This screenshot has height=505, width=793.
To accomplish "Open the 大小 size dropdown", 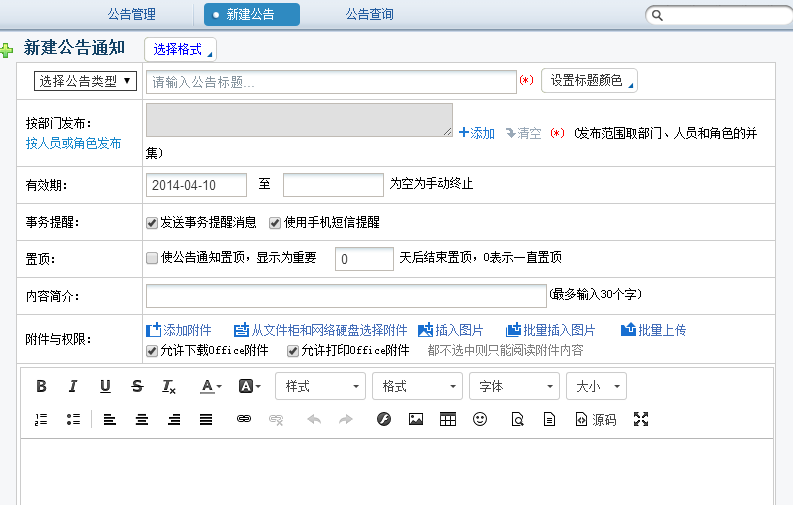I will (596, 386).
